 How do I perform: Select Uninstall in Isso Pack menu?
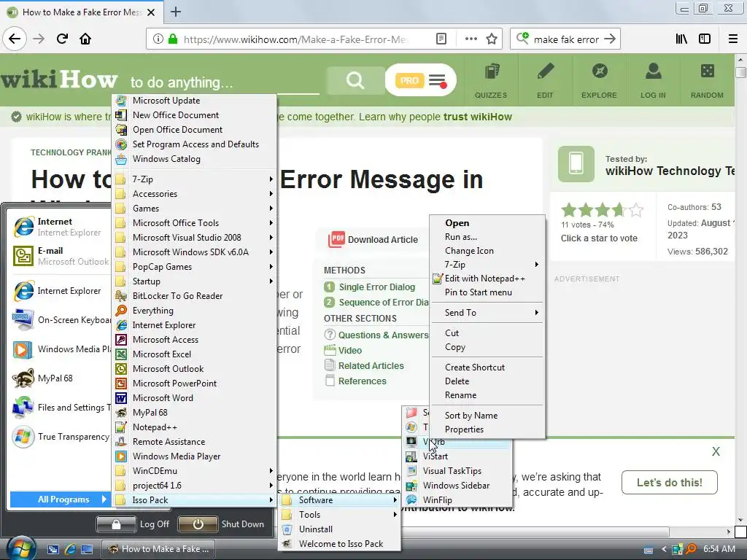click(x=339, y=529)
